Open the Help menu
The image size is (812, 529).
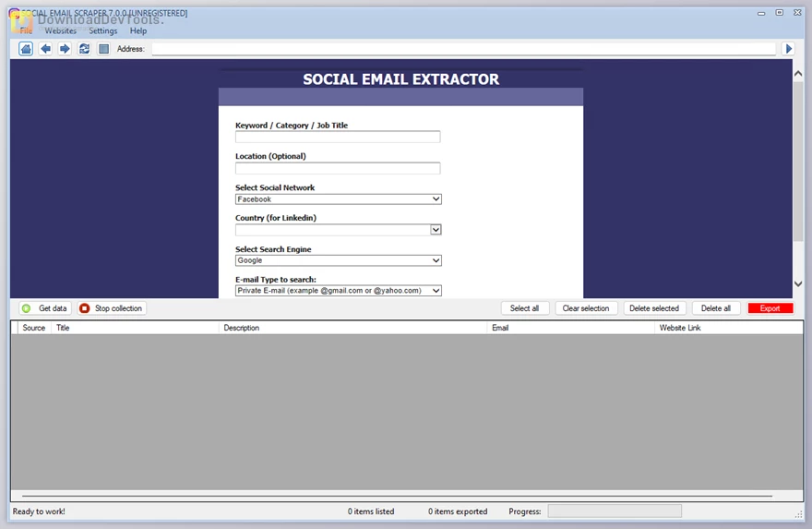point(138,30)
